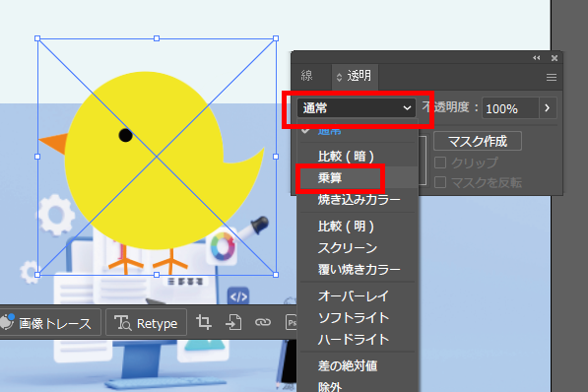Switch to the 線 tab
This screenshot has height=392, width=588.
pyautogui.click(x=306, y=76)
